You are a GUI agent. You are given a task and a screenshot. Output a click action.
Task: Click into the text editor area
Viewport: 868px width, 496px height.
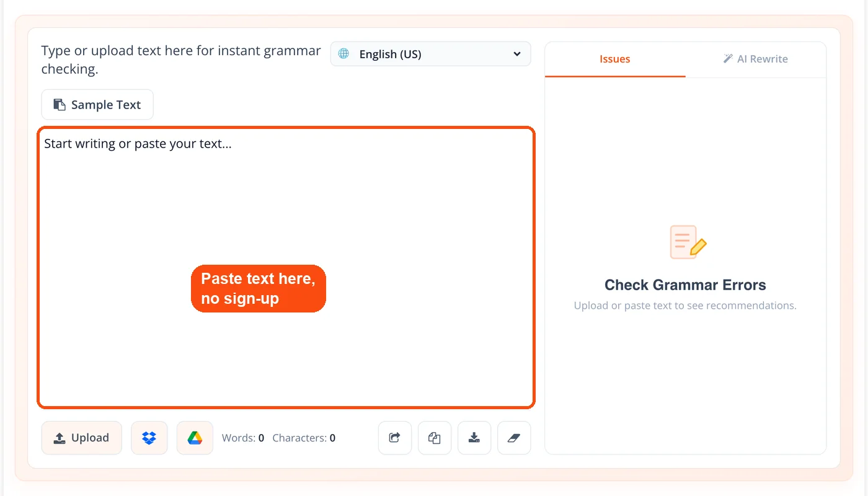coord(286,267)
